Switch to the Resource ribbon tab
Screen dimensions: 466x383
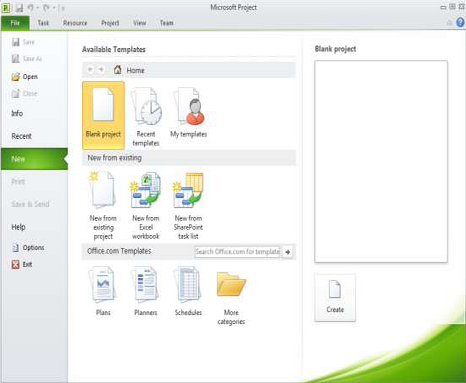[x=75, y=23]
